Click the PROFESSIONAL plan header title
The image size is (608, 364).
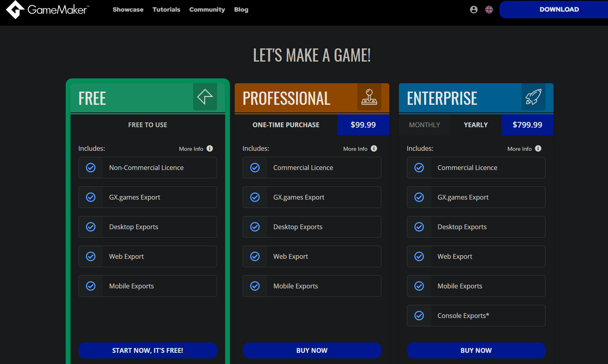[x=286, y=98]
